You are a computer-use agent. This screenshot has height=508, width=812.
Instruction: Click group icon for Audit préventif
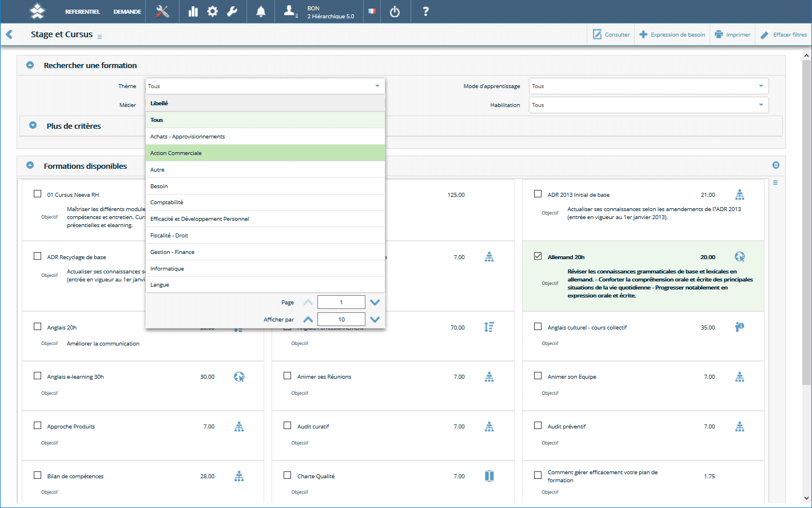(x=739, y=426)
